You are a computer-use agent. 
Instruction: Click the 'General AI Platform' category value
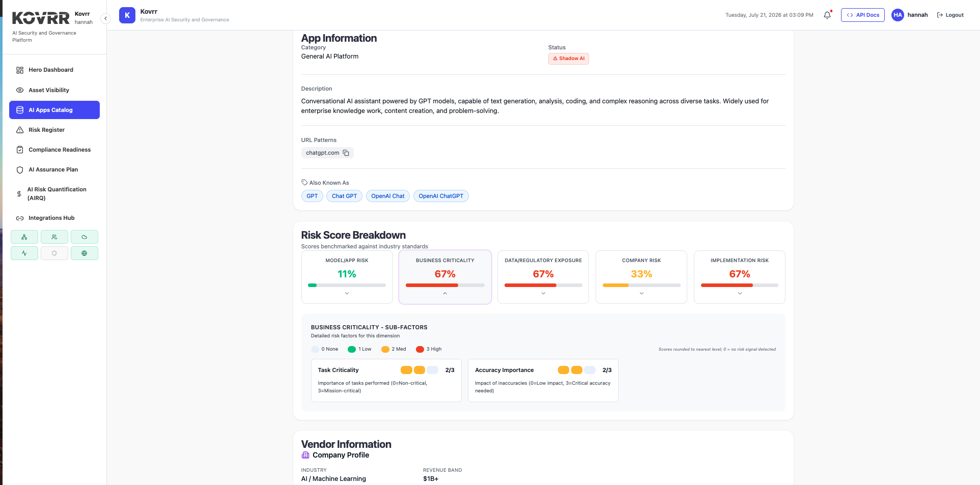[330, 56]
